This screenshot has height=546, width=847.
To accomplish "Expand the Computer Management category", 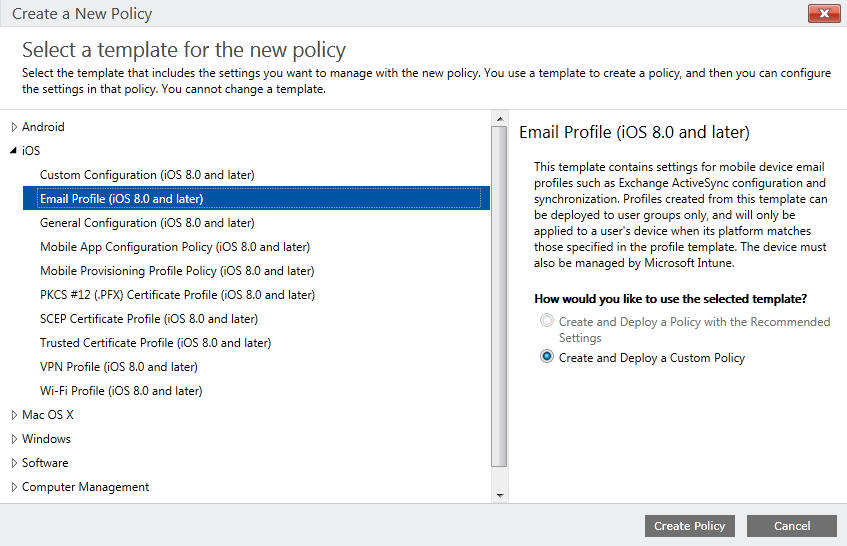I will coord(15,487).
